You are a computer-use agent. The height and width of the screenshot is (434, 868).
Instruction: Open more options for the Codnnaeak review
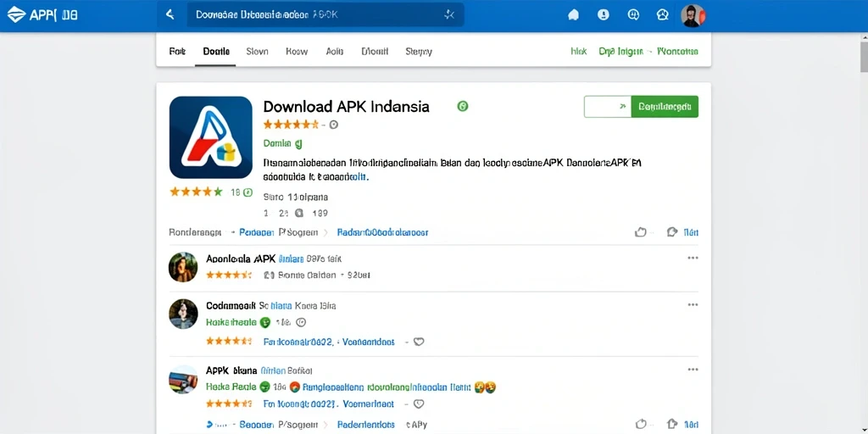(x=693, y=305)
